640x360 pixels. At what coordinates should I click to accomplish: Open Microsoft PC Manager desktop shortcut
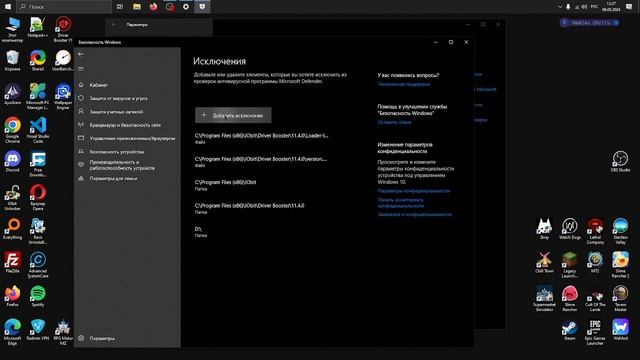click(38, 96)
